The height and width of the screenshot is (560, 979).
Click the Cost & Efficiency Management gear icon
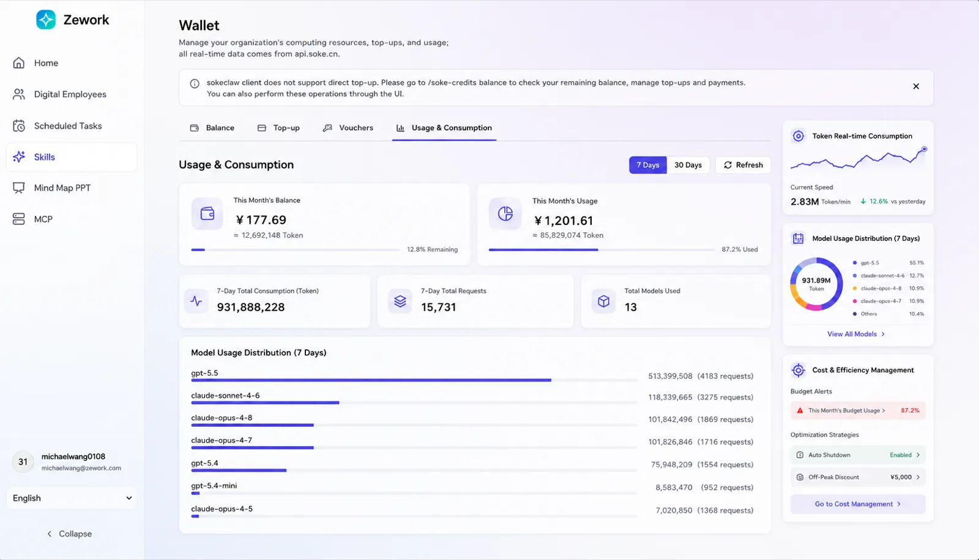[x=798, y=370]
